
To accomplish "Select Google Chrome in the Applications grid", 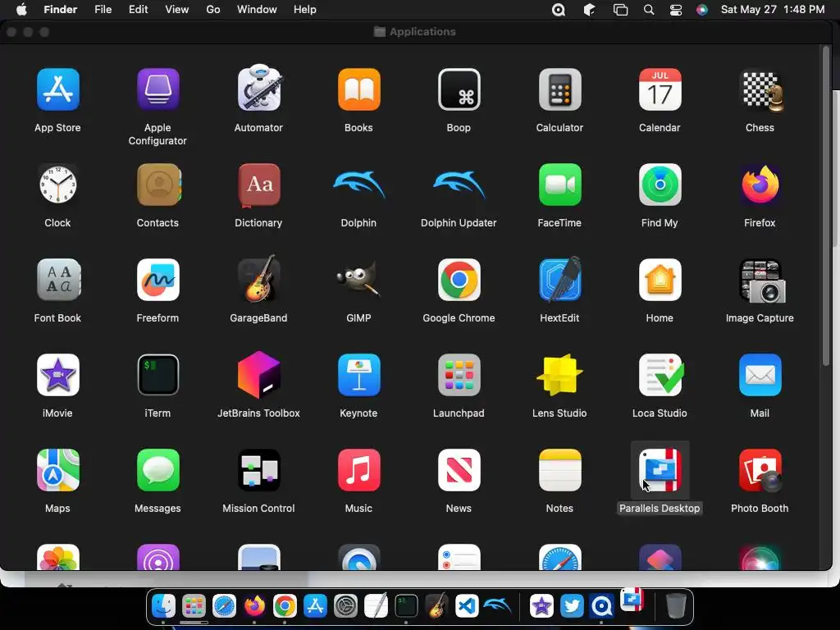I will [459, 280].
